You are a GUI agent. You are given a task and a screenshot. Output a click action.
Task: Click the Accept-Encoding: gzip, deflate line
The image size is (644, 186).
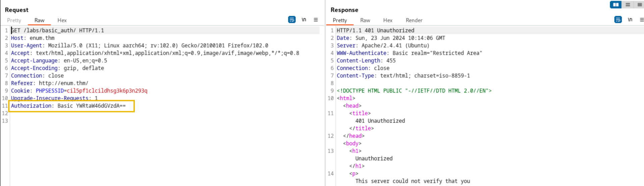57,68
